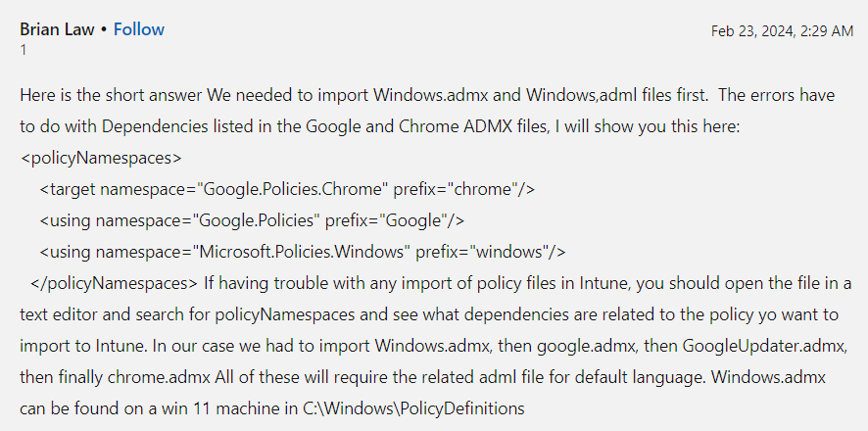Click the GoogleUpdater.admx file name
The width and height of the screenshot is (868, 431).
(764, 347)
